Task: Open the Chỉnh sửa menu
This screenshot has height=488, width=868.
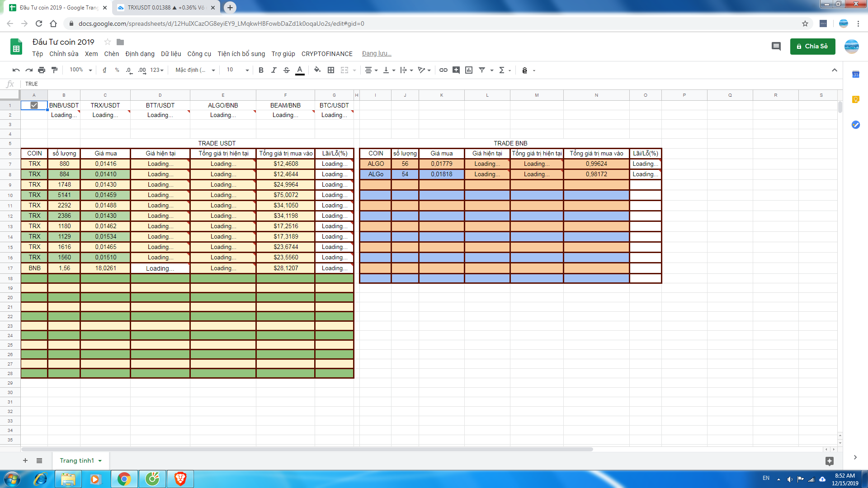Action: tap(64, 54)
